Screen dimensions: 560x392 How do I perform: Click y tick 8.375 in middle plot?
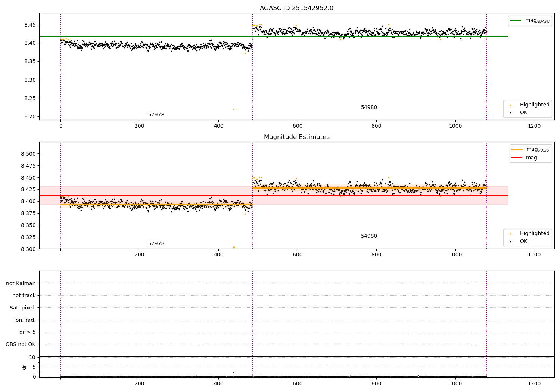pos(28,214)
